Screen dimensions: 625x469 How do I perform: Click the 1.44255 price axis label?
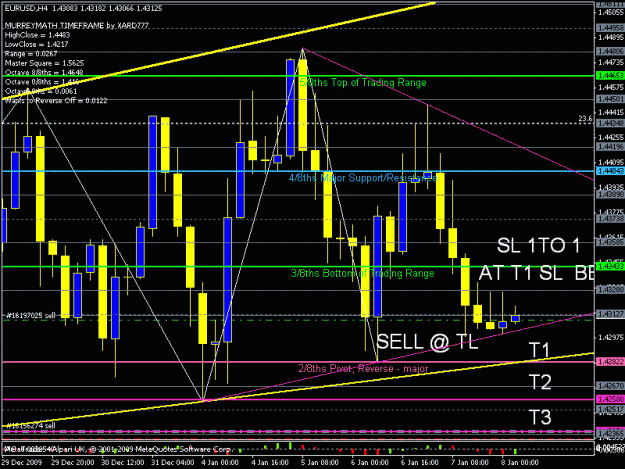[610, 137]
